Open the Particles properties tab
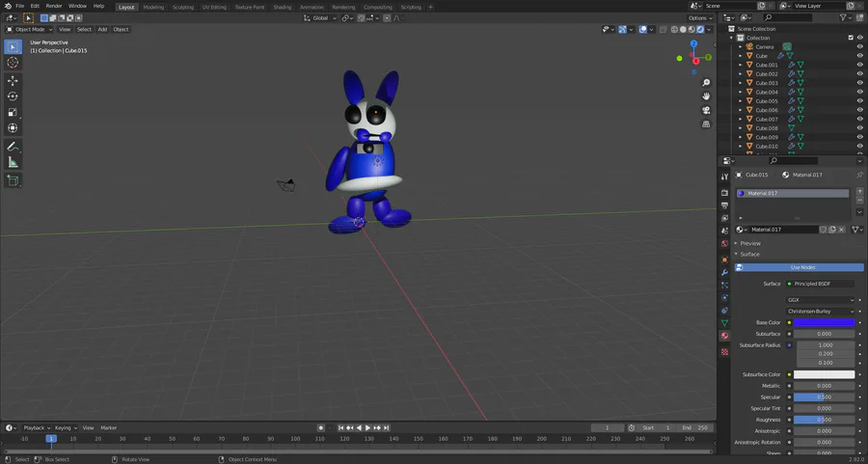The width and height of the screenshot is (868, 464). pyautogui.click(x=724, y=286)
